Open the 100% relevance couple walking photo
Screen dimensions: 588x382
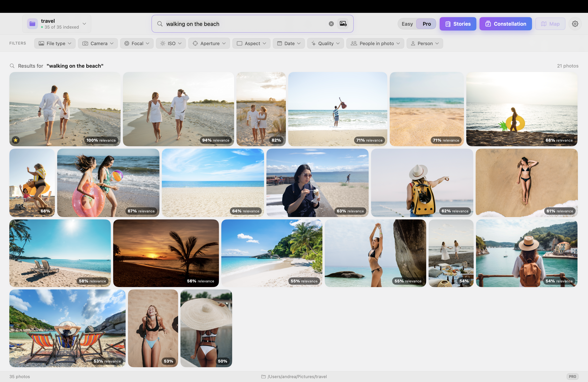click(x=65, y=109)
